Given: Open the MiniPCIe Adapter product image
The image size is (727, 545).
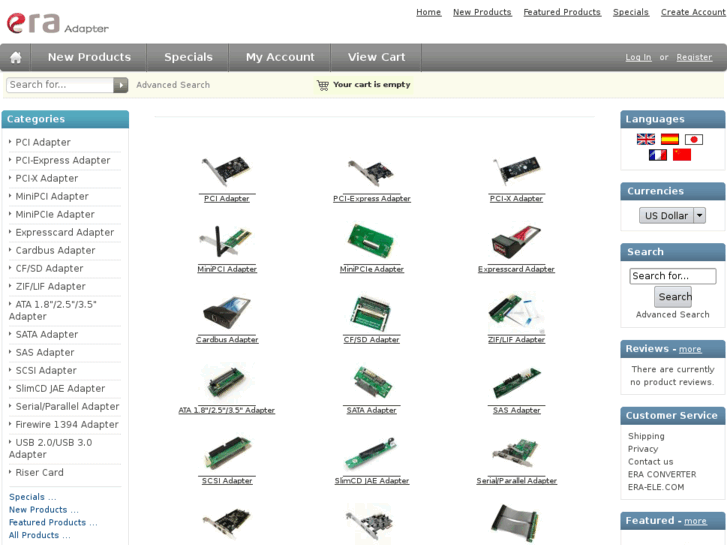Looking at the screenshot, I should click(x=371, y=240).
